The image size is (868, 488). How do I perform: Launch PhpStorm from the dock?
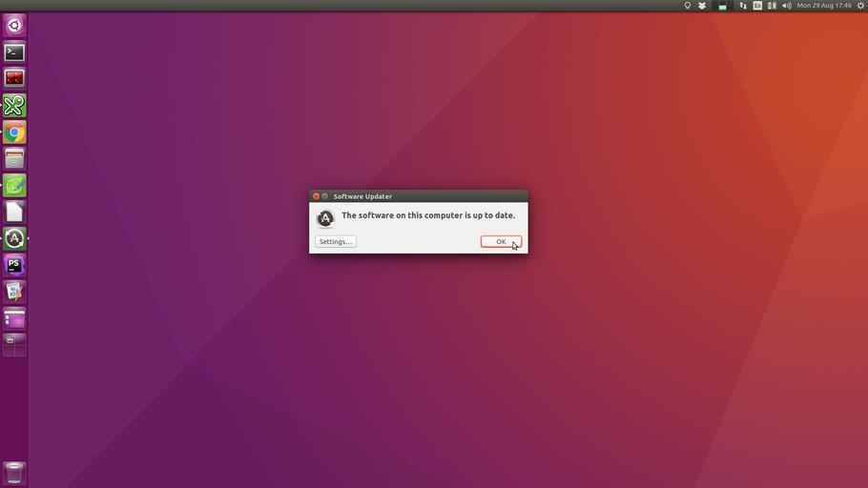[x=14, y=265]
